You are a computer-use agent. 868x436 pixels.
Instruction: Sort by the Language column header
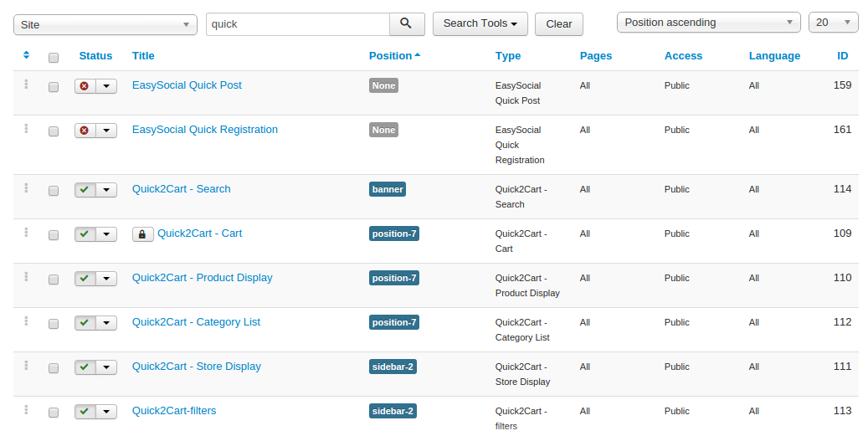(x=774, y=56)
